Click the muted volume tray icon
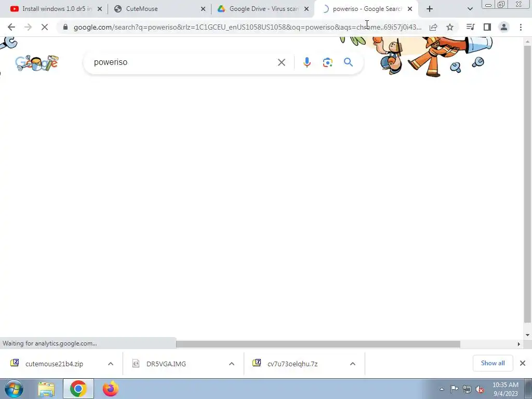Screen dimensions: 532x399 (480, 389)
